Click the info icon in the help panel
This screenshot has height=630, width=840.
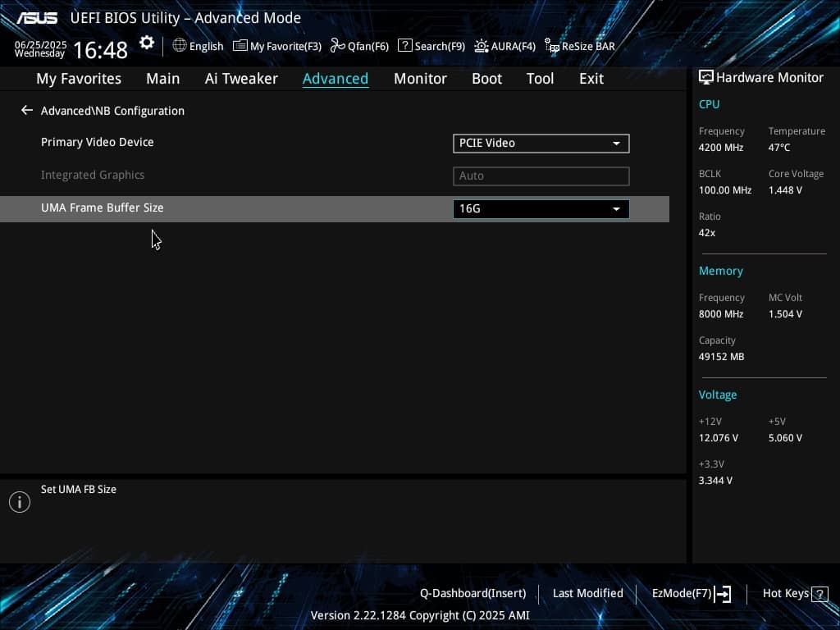coord(20,502)
